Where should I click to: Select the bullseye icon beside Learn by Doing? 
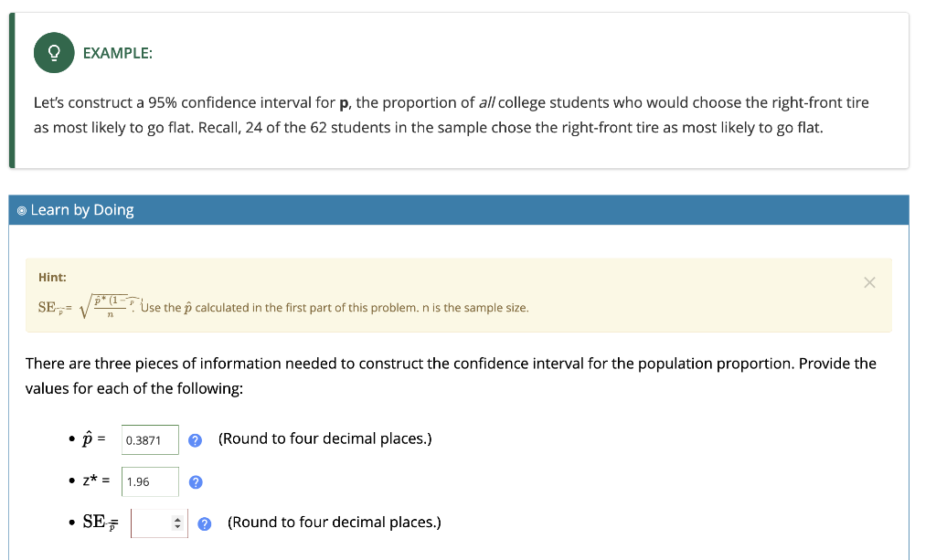click(x=21, y=210)
